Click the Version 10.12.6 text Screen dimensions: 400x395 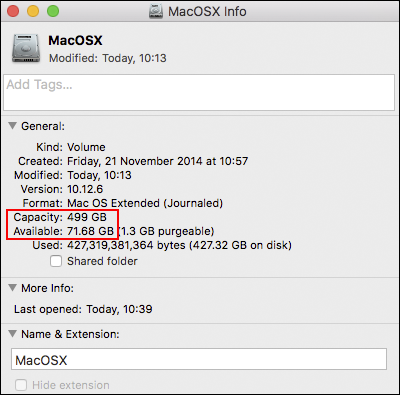[x=85, y=189]
